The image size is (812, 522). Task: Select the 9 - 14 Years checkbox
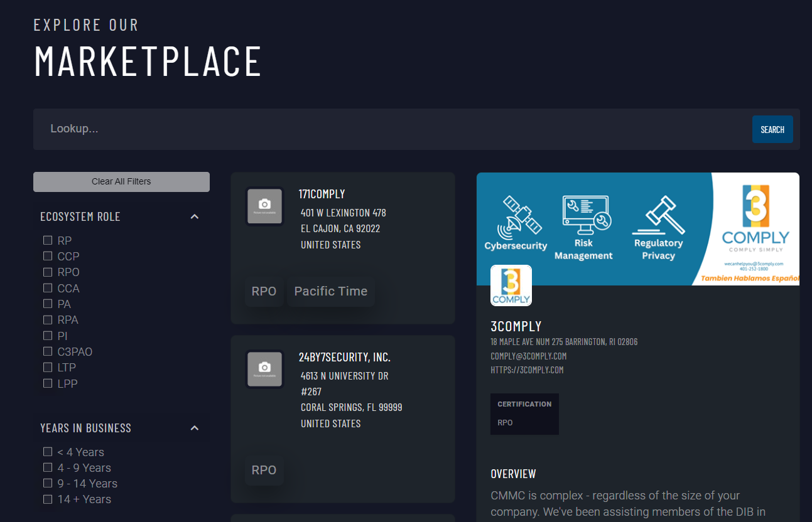tap(47, 483)
